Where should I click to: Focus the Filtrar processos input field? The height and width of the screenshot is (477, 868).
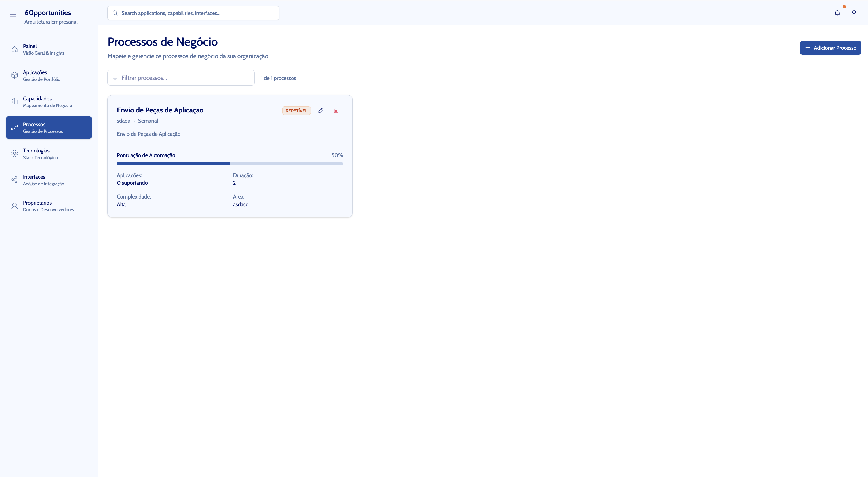(x=185, y=78)
